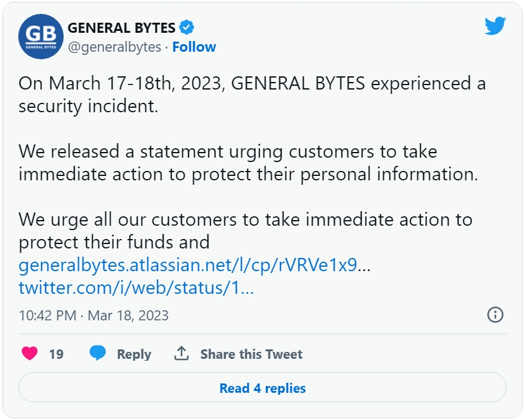Viewport: 525px width, 420px height.
Task: Open the twitter.com/i/web/status link
Action: 136,288
